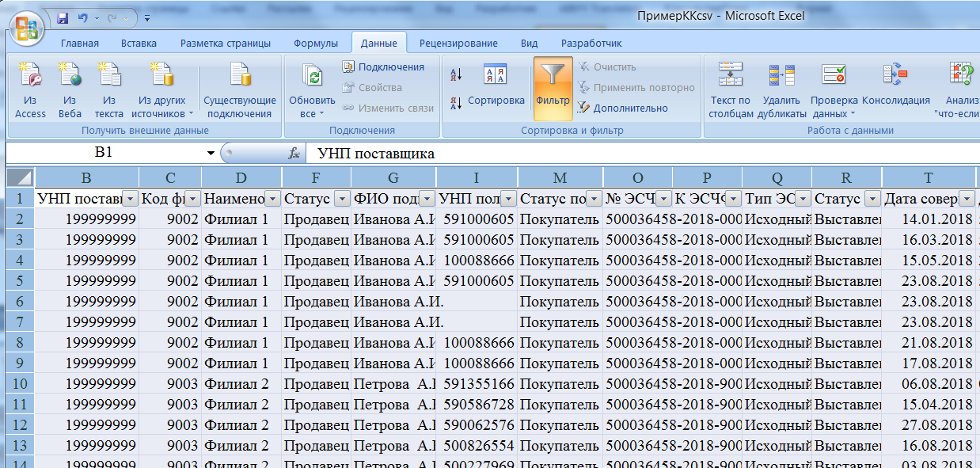
Task: Expand the Name Box dropdown arrow
Action: 211,153
